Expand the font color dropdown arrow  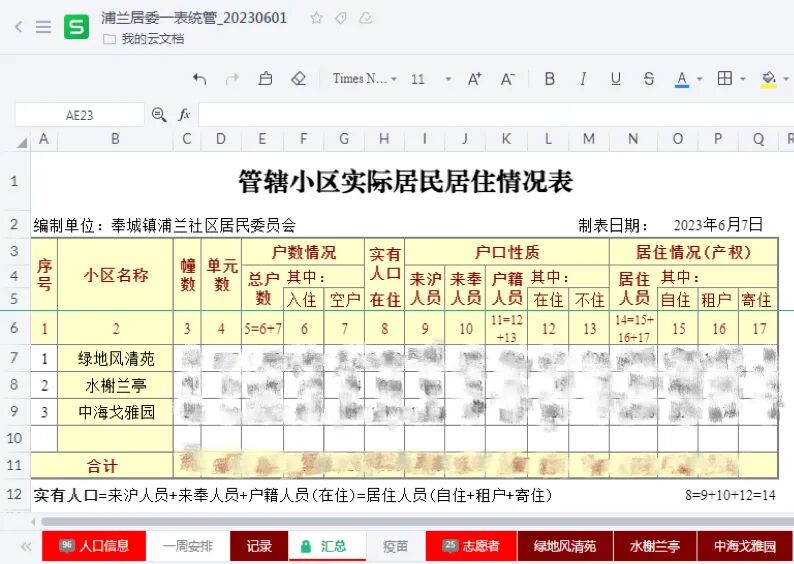tap(700, 79)
